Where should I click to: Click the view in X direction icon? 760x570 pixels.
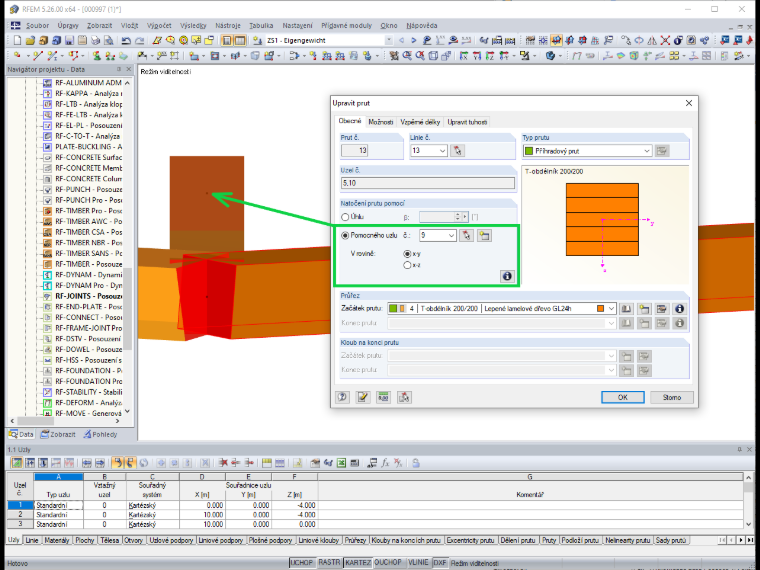[463, 56]
